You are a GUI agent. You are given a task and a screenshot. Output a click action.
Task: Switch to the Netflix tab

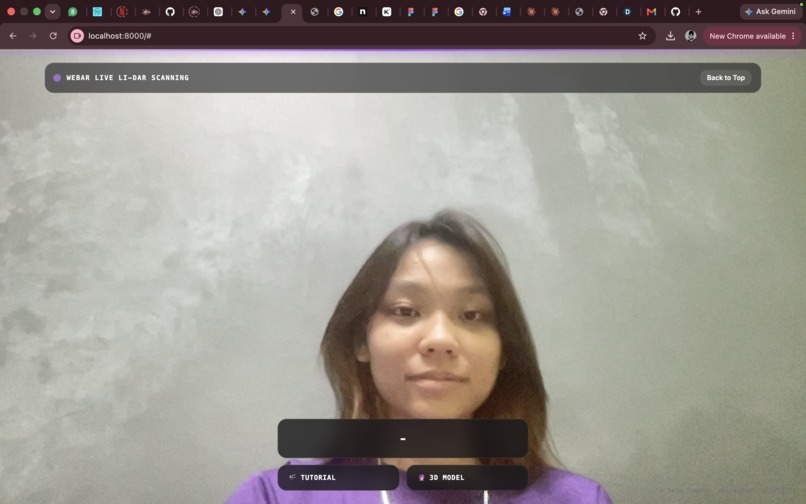[122, 12]
